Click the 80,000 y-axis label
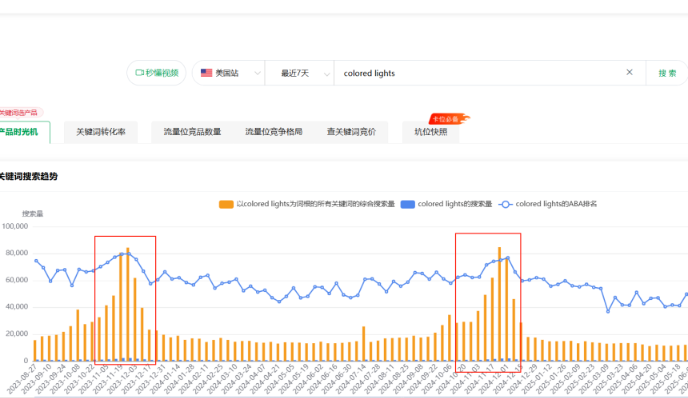Viewport: 688px width, 398px height. 17,253
